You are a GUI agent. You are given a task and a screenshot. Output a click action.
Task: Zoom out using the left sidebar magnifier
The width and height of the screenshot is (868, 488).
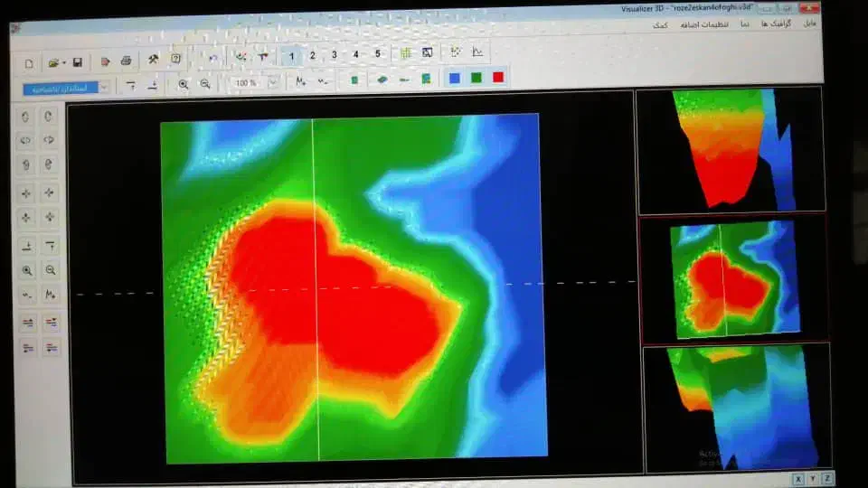pos(51,270)
